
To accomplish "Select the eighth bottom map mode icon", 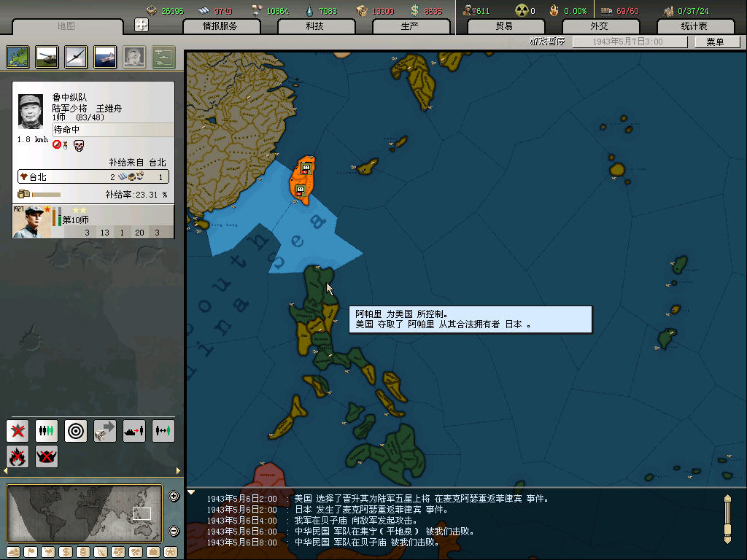I will 135,552.
